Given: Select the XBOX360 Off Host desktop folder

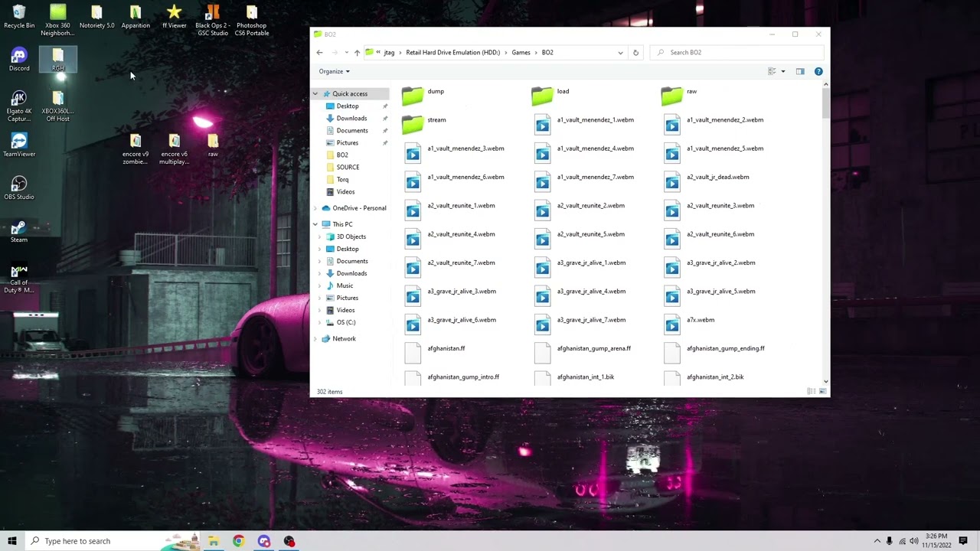Looking at the screenshot, I should (58, 106).
